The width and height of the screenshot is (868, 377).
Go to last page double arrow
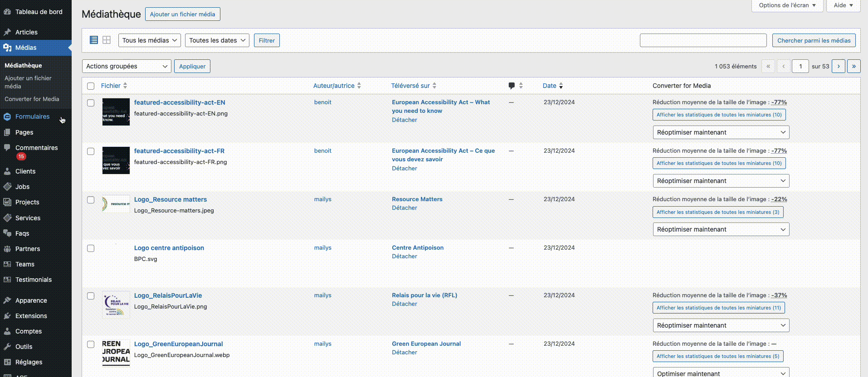[x=854, y=66]
